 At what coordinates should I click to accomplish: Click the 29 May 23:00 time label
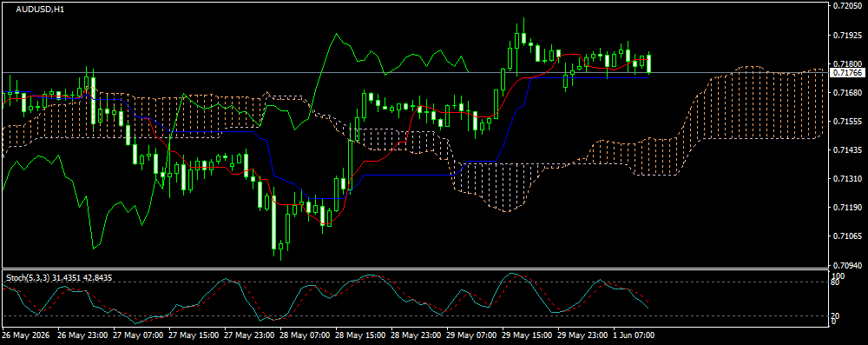[x=583, y=335]
